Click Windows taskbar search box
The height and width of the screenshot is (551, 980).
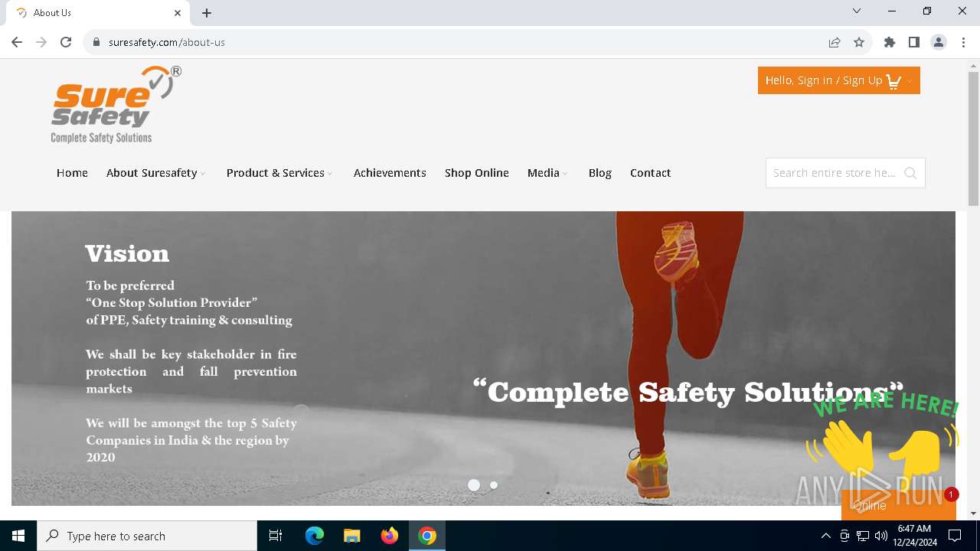[147, 536]
